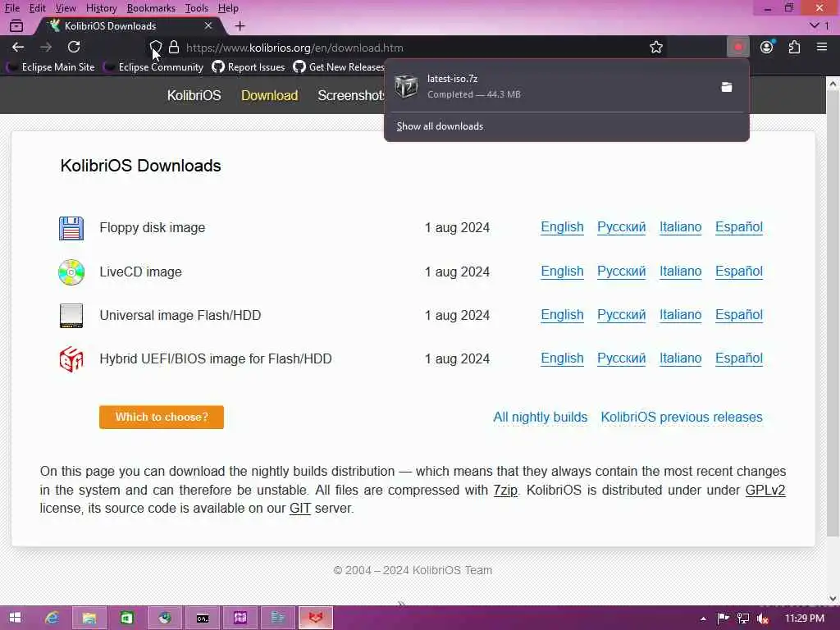Image resolution: width=840 pixels, height=630 pixels.
Task: Click the Action Center flag icon
Action: [x=724, y=619]
